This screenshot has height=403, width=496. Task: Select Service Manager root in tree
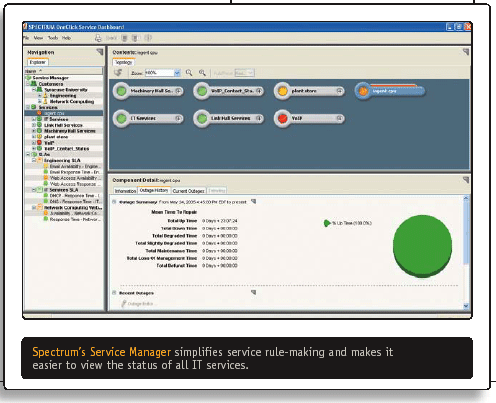50,78
